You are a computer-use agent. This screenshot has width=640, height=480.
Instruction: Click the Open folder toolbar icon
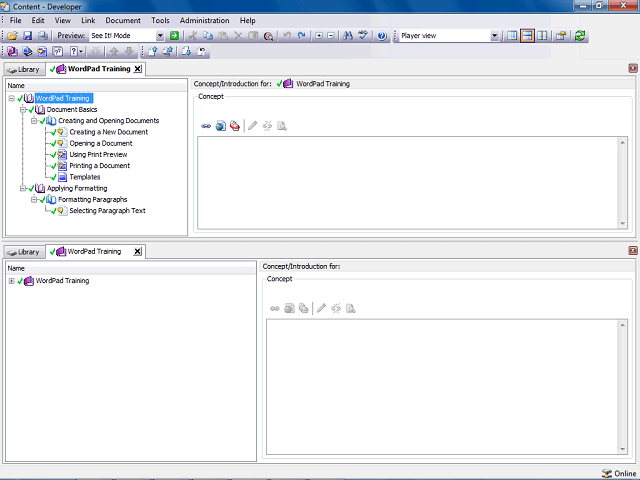(x=12, y=36)
